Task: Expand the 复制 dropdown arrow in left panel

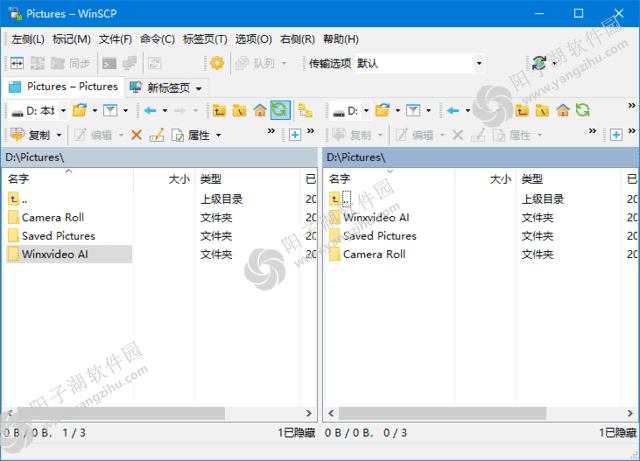Action: coord(59,135)
